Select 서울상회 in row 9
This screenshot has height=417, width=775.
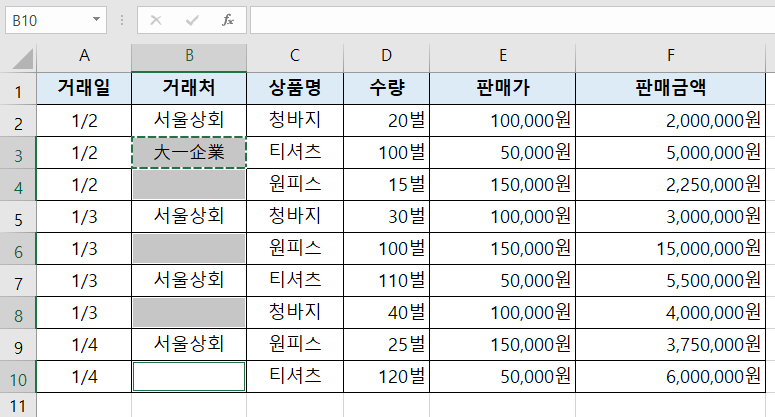coord(189,345)
